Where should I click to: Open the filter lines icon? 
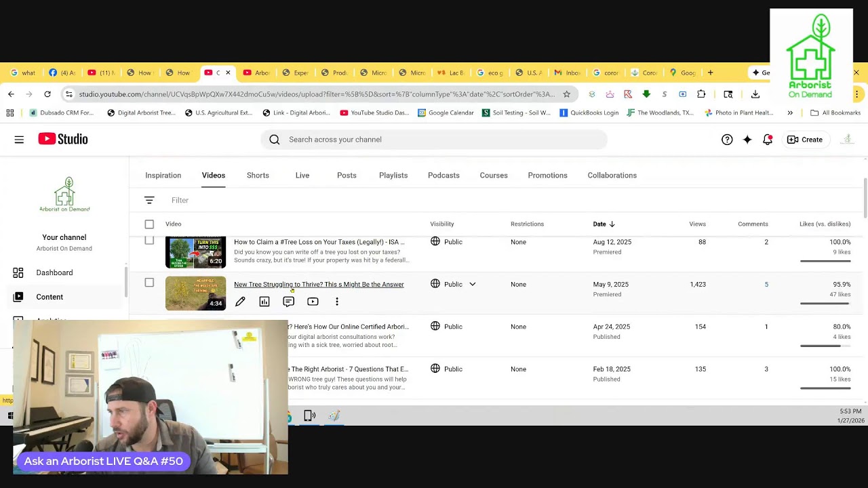(149, 200)
